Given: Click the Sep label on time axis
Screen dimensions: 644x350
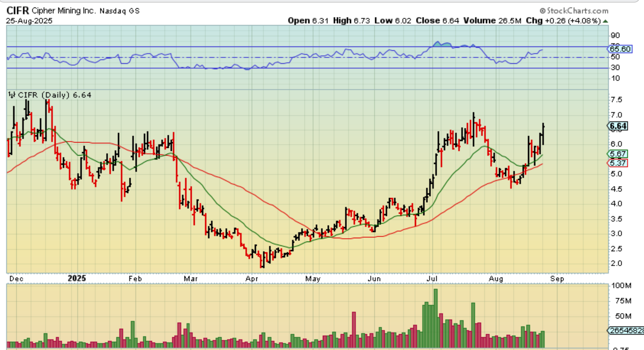Looking at the screenshot, I should point(557,279).
